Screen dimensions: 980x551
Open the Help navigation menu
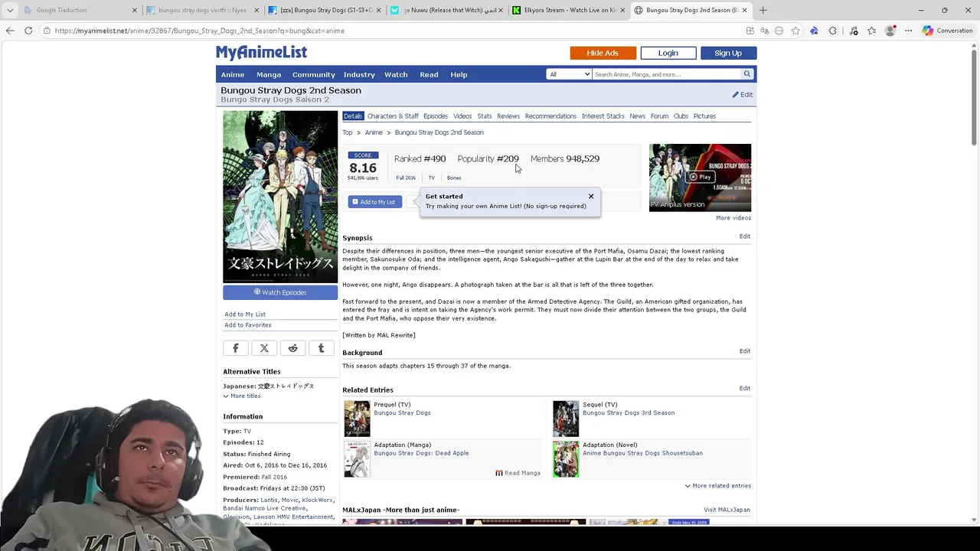tap(459, 74)
